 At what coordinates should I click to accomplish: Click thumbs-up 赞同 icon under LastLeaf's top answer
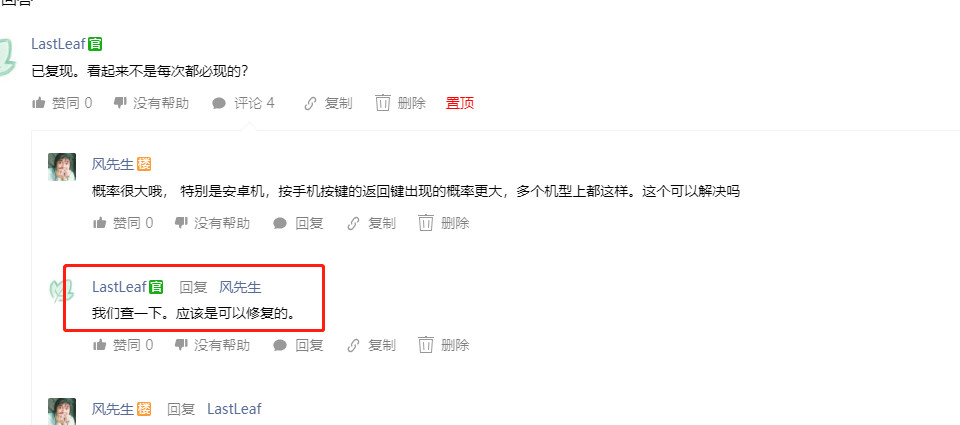39,103
